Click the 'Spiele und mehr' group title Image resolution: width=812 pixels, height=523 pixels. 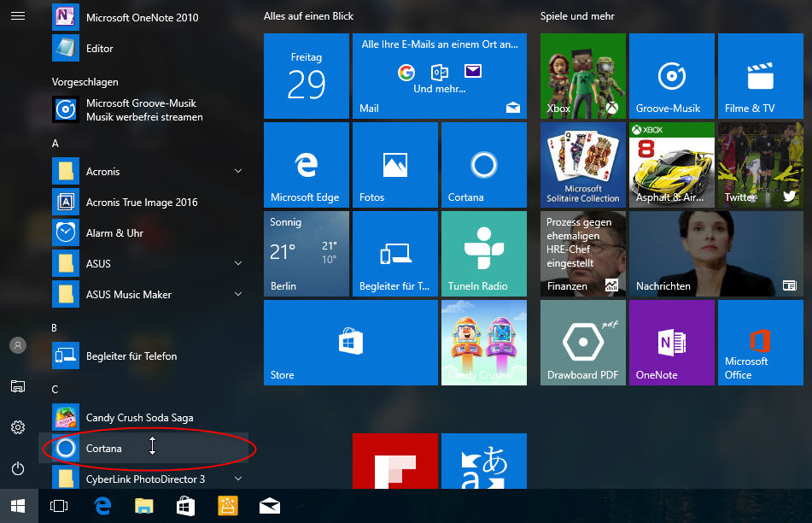pos(577,16)
